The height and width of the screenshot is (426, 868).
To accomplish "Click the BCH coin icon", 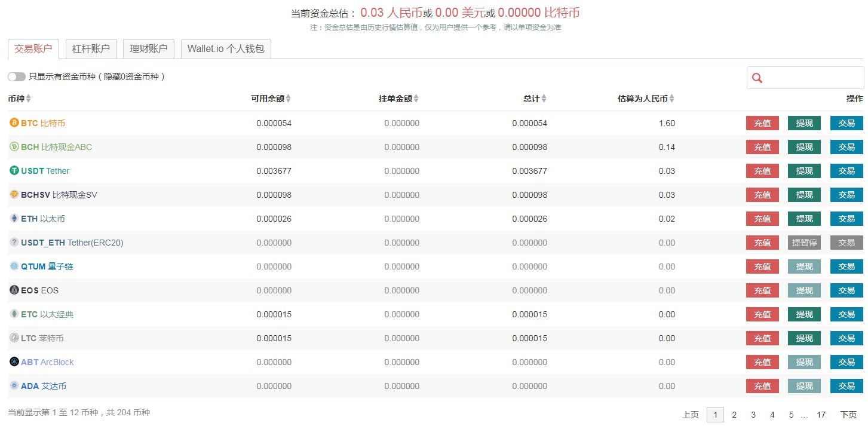I will [x=14, y=147].
